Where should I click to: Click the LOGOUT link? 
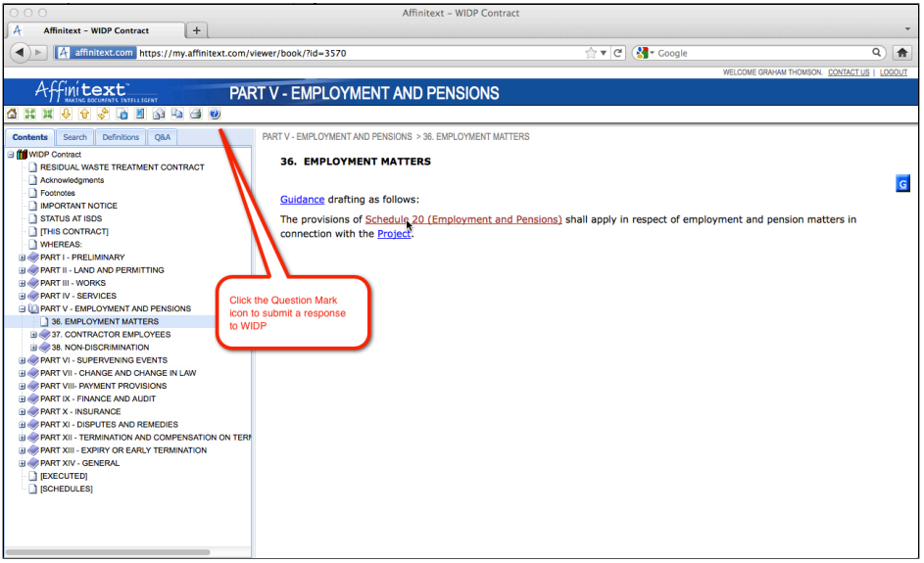tap(893, 72)
